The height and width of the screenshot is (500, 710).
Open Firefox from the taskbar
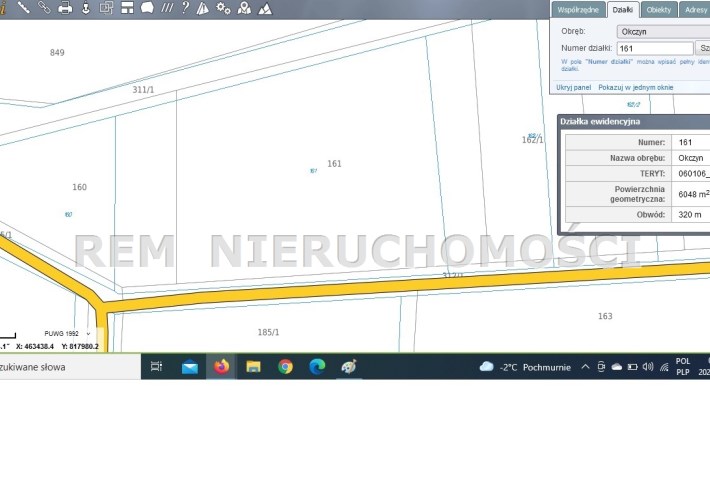click(221, 367)
